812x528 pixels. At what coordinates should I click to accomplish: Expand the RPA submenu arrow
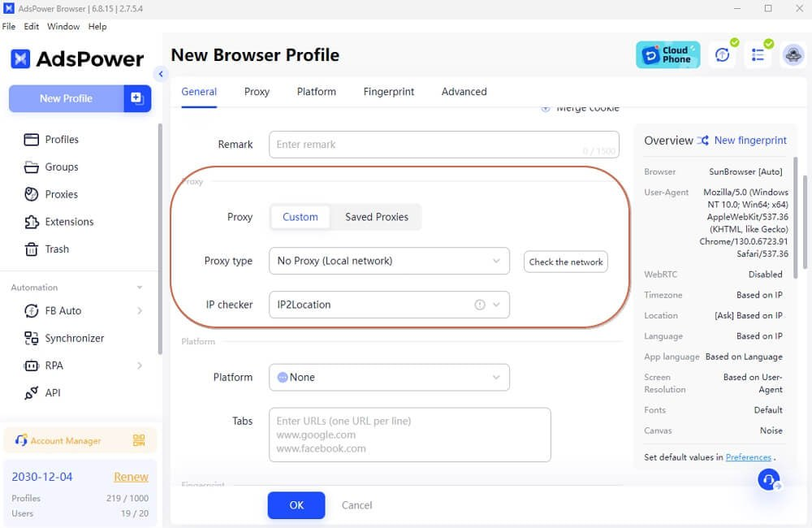[140, 366]
